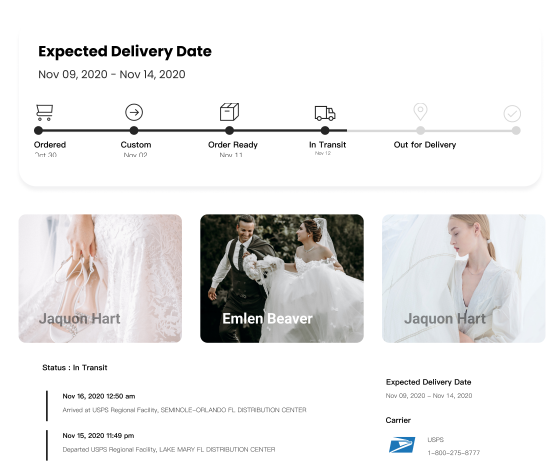Click the Custom step label

point(136,145)
